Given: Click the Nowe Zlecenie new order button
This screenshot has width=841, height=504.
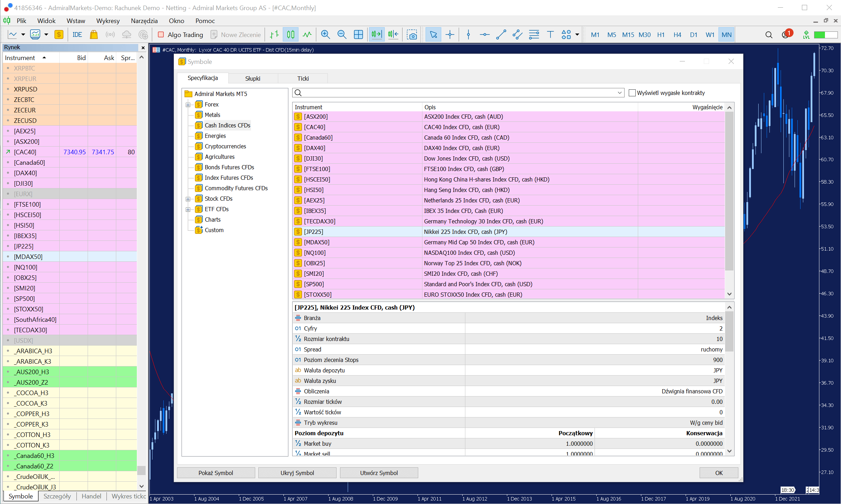Looking at the screenshot, I should [236, 35].
